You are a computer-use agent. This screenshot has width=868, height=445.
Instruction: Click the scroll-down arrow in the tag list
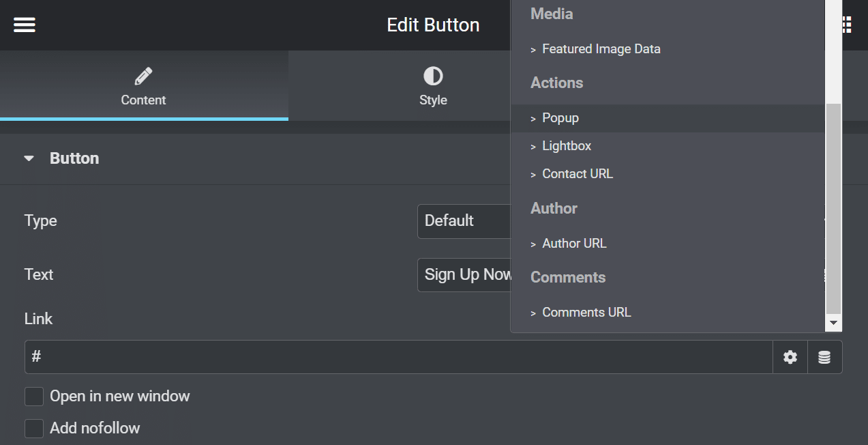[833, 323]
